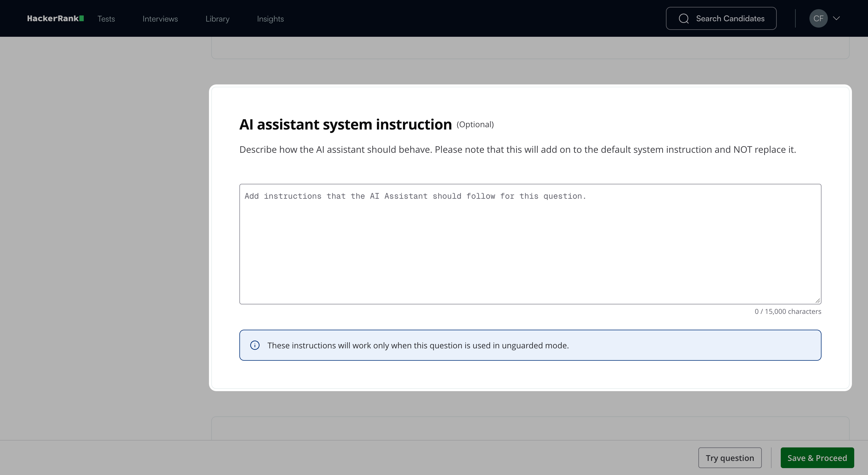The image size is (868, 475).
Task: Click the '0 / 15,000 characters' counter
Action: click(x=788, y=312)
